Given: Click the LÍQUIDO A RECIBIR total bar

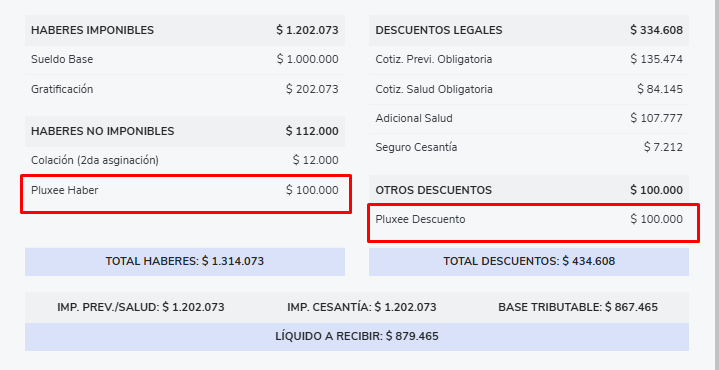Looking at the screenshot, I should pos(357,337).
